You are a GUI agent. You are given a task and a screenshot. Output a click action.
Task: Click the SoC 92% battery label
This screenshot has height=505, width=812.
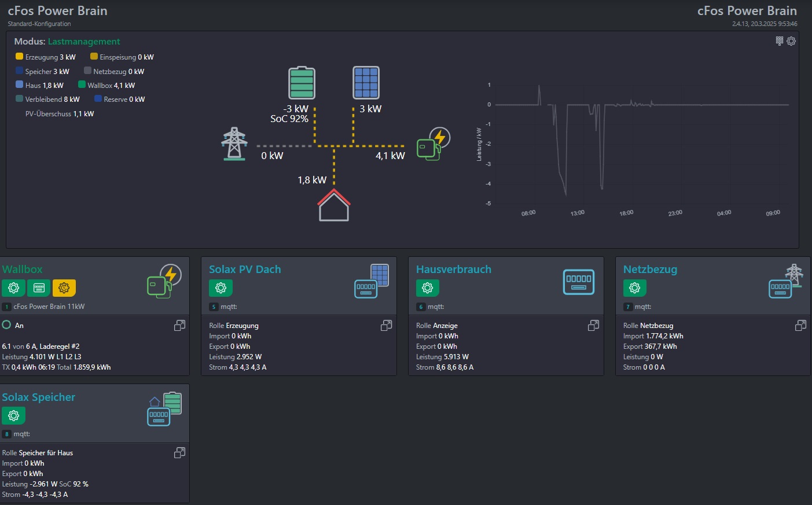(x=289, y=119)
